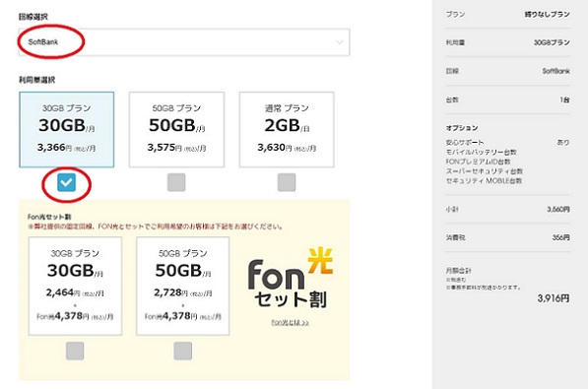Click the スーパーセキュリティ台数 option row
This screenshot has height=389, width=588.
pyautogui.click(x=485, y=171)
